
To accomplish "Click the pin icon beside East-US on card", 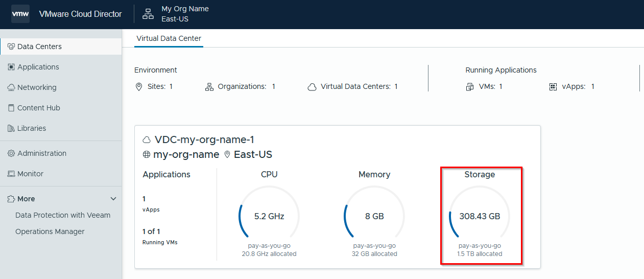I will tap(227, 154).
